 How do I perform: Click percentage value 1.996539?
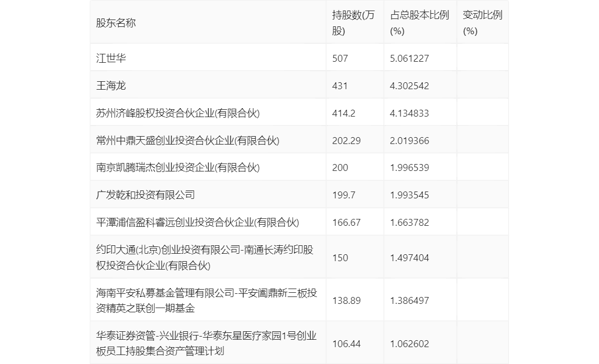click(409, 168)
